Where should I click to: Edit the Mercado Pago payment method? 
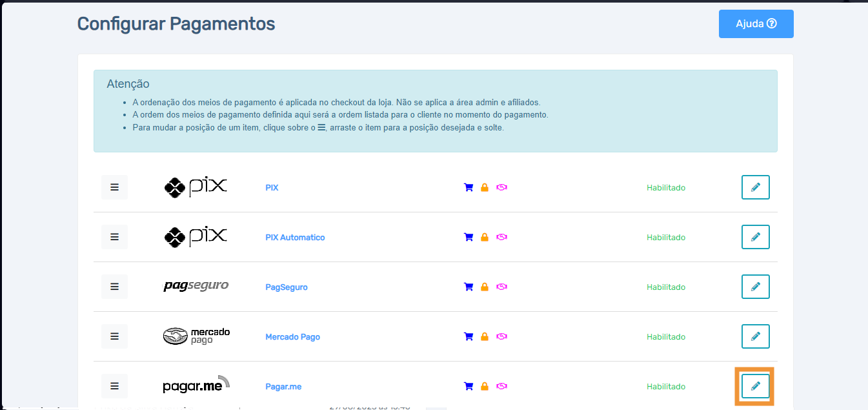pyautogui.click(x=756, y=336)
